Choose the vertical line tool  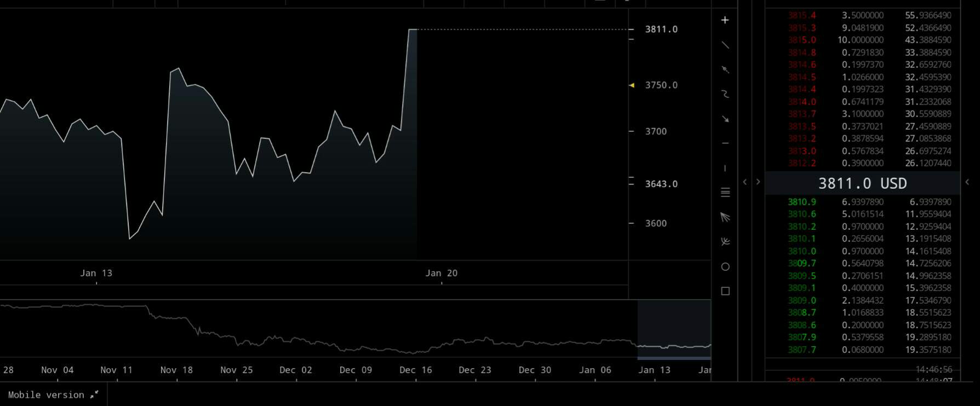(725, 168)
